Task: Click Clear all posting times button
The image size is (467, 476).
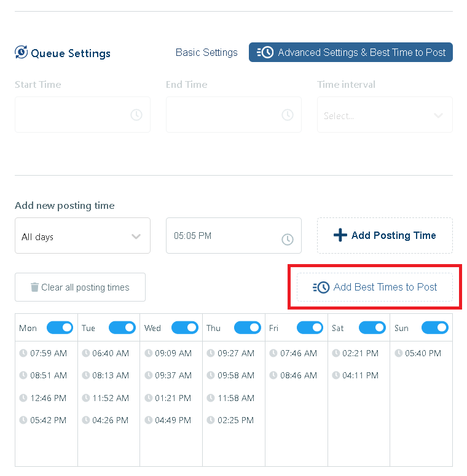Action: tap(80, 287)
